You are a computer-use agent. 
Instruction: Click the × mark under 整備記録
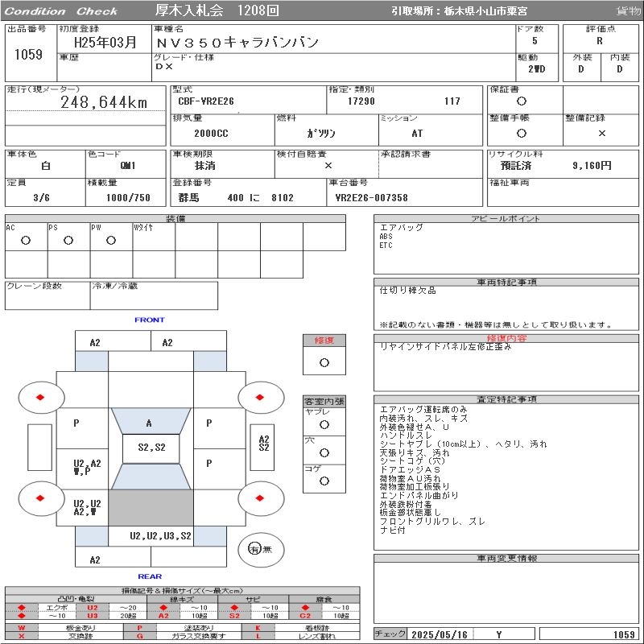601,134
